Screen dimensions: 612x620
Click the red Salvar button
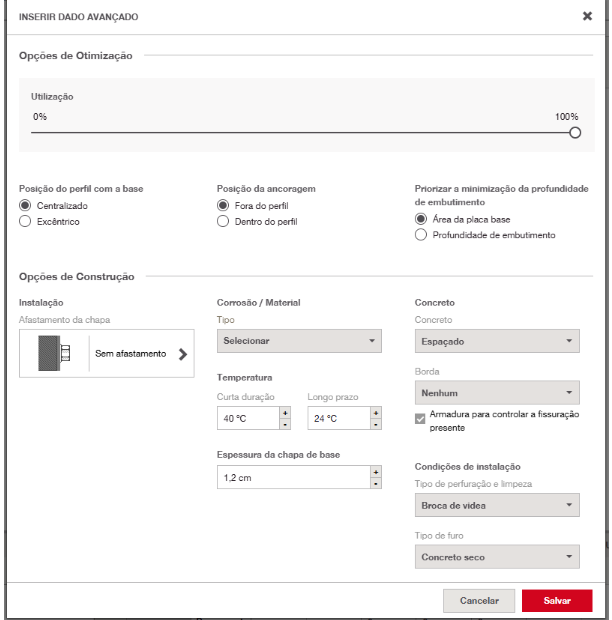point(557,601)
